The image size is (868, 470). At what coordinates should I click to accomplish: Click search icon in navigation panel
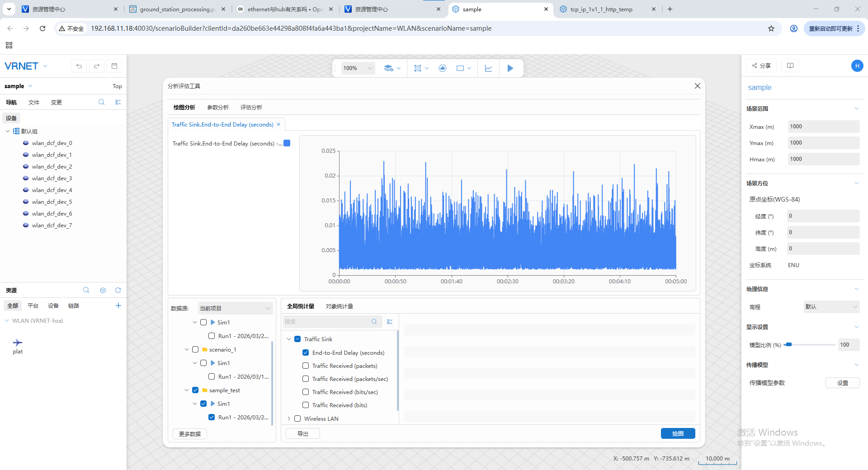(101, 102)
